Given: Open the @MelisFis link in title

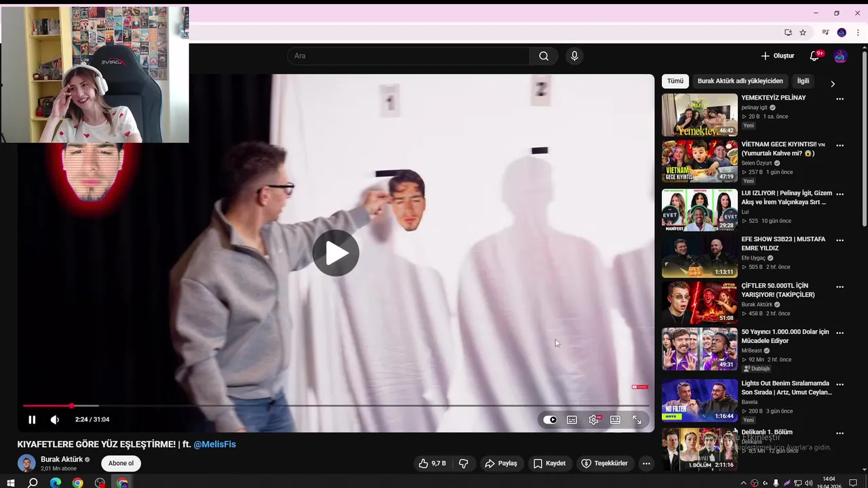Looking at the screenshot, I should tap(215, 445).
